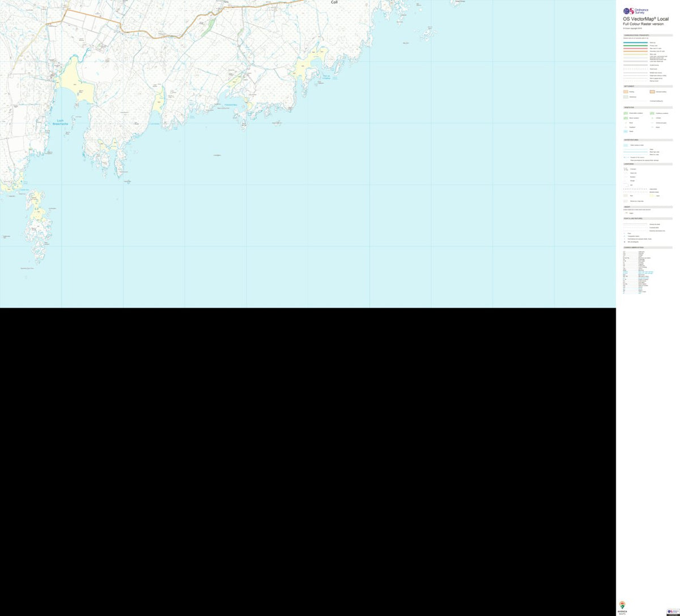Click the Full Colour Raster version title text
The image size is (680, 616).
pos(643,24)
